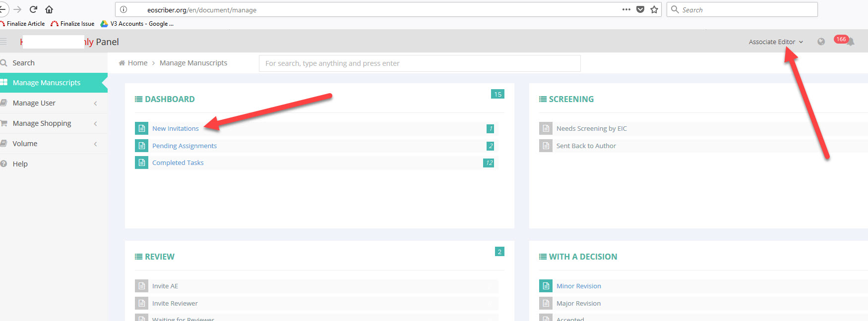
Task: Click the Dashboard count badge 15
Action: pyautogui.click(x=497, y=94)
